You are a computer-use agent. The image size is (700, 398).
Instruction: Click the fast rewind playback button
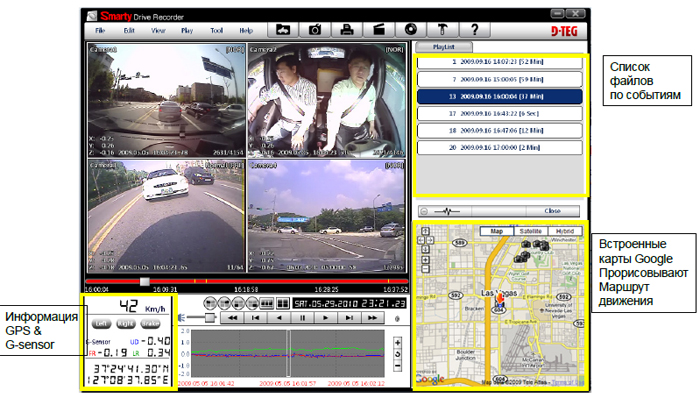pos(233,318)
